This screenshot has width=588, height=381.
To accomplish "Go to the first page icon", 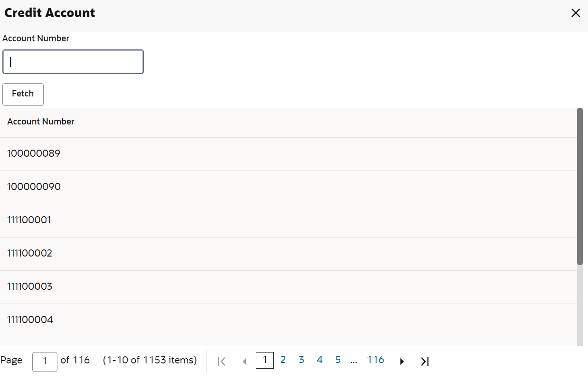I will tap(221, 362).
